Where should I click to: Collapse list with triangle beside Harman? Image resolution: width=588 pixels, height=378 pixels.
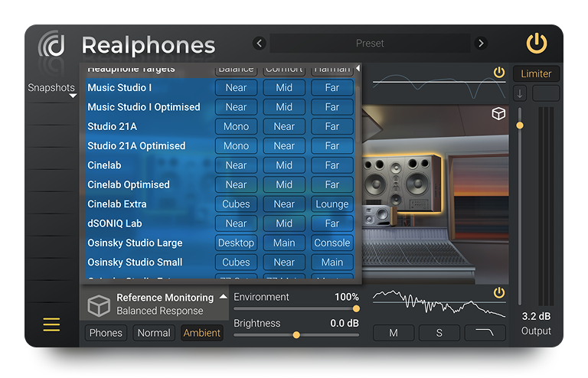(x=358, y=68)
